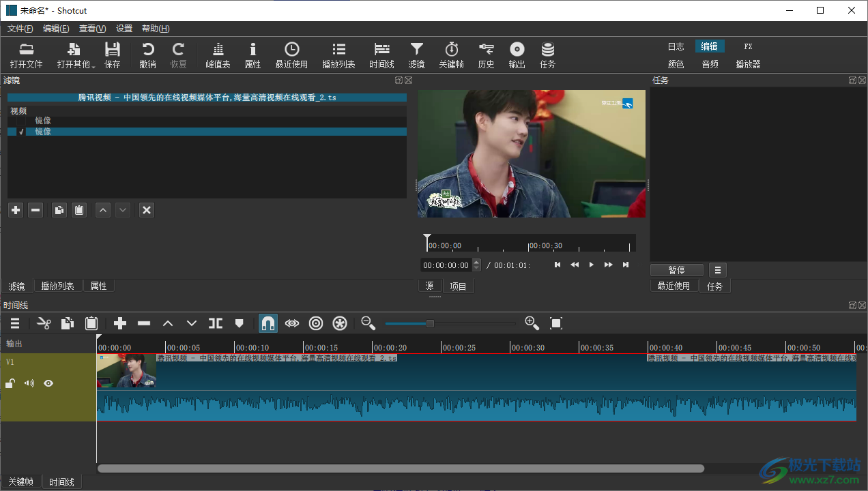Switch to the 项目 player tab
Screen dimensions: 868x491
coord(458,286)
